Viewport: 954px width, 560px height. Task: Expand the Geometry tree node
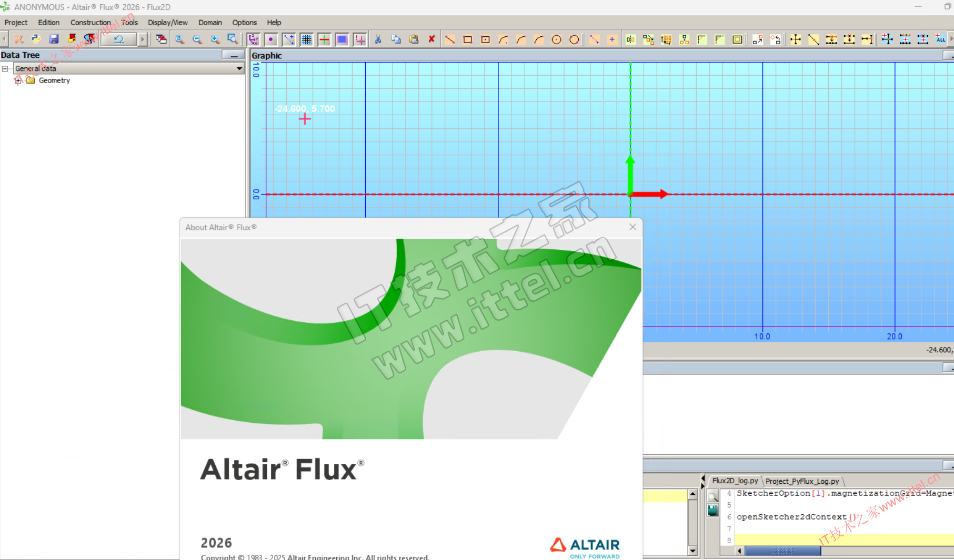point(18,80)
